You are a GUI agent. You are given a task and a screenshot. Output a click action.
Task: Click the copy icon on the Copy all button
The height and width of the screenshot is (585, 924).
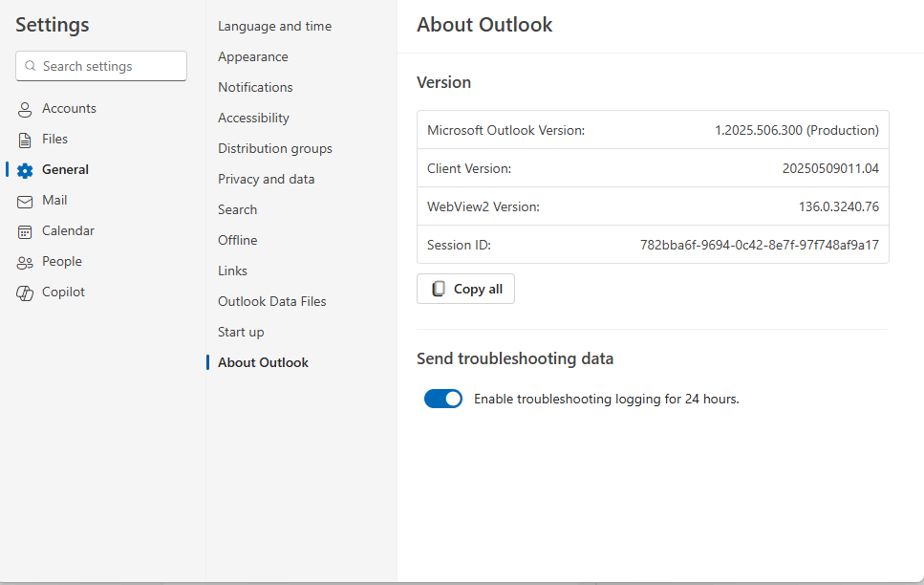439,288
